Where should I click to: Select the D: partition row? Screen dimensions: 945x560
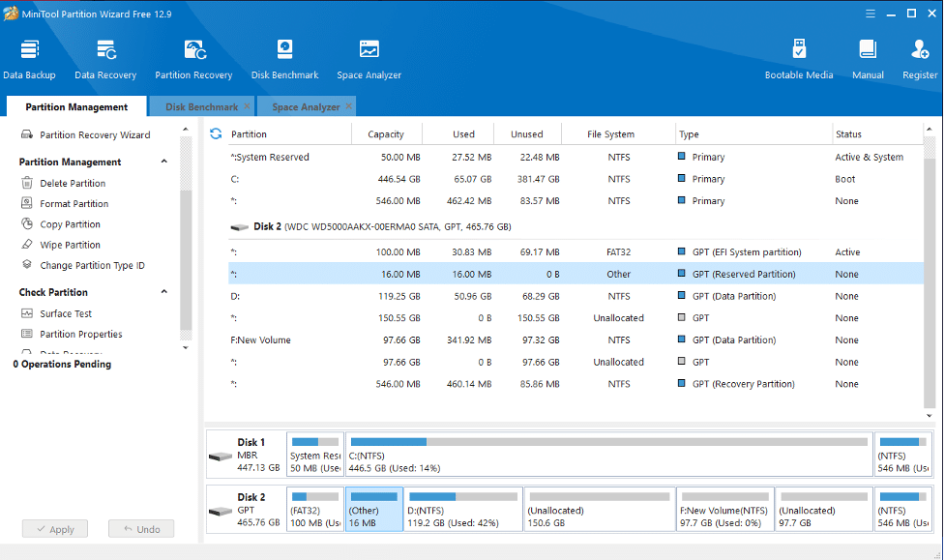[576, 296]
